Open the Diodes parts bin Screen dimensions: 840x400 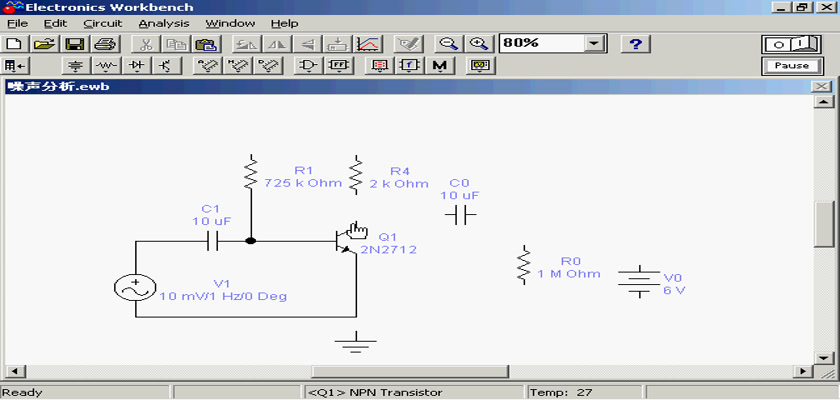(x=136, y=66)
